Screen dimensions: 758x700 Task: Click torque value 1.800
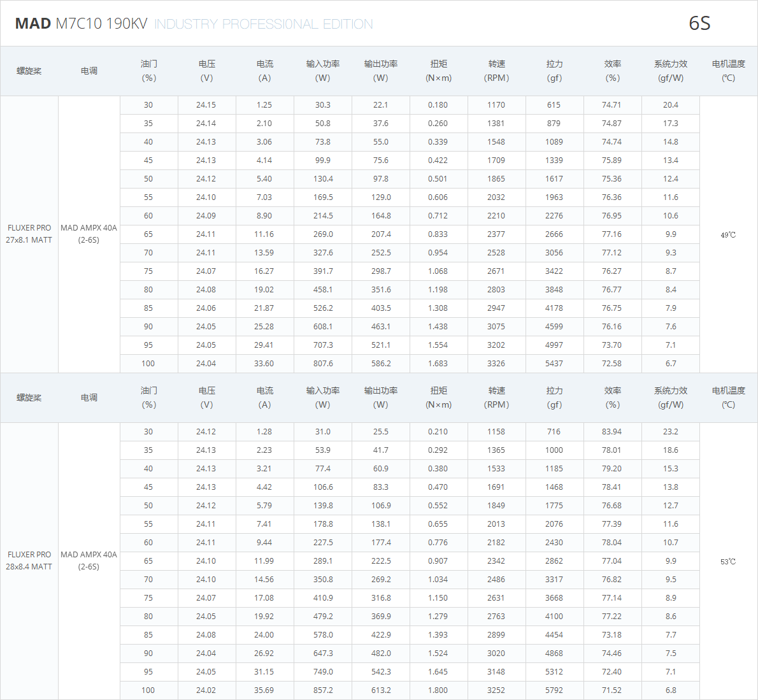(438, 690)
